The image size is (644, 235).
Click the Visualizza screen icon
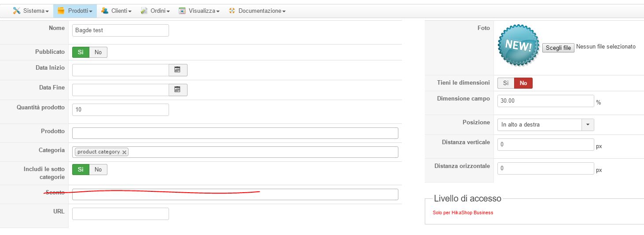coord(182,11)
